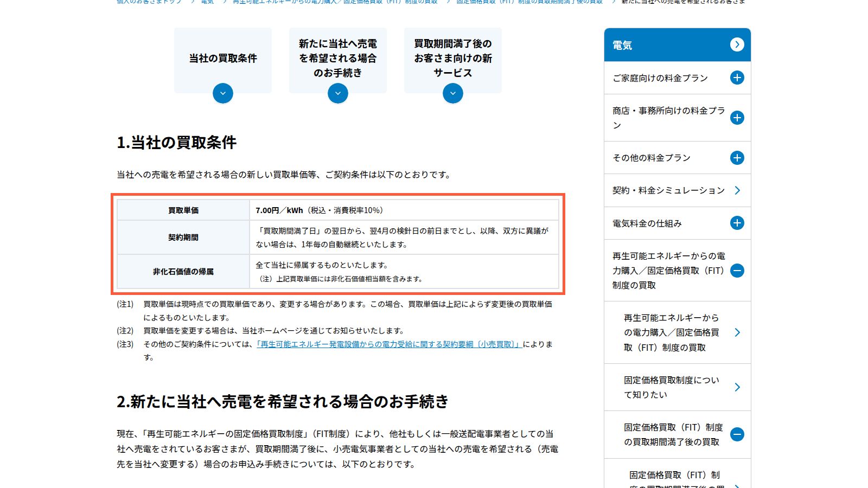The image size is (868, 488).
Task: Open the 当社の買取条件 anchor card
Action: (223, 60)
